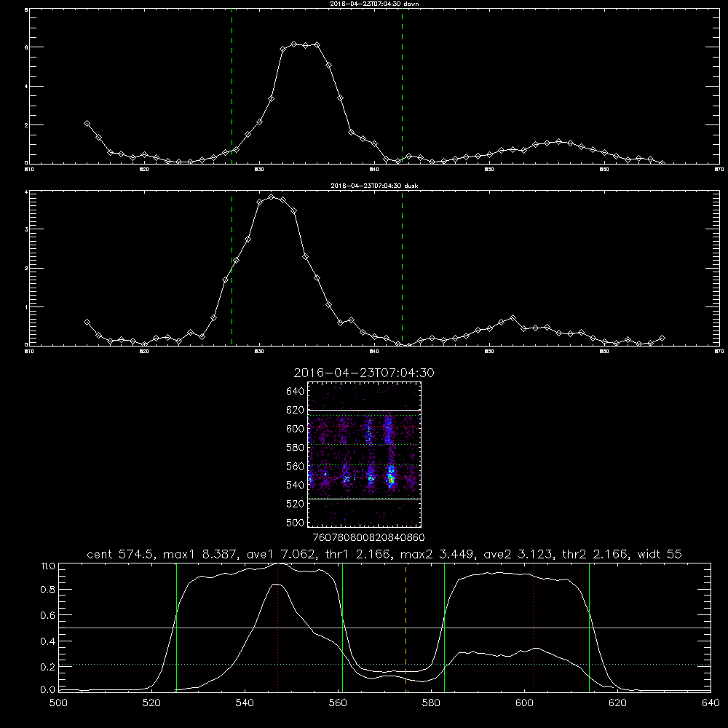Select the 'thr2 2.166' value in stats line
This screenshot has height=728, width=728.
pyautogui.click(x=596, y=554)
